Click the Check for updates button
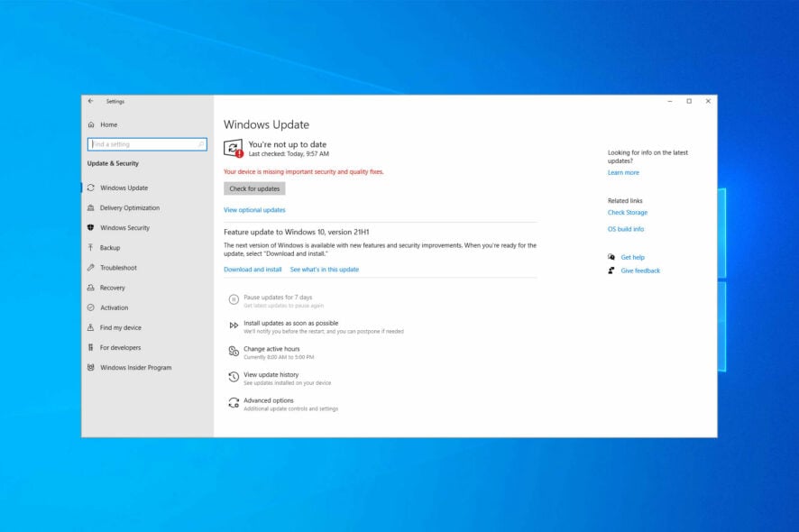The image size is (799, 532). click(x=254, y=188)
